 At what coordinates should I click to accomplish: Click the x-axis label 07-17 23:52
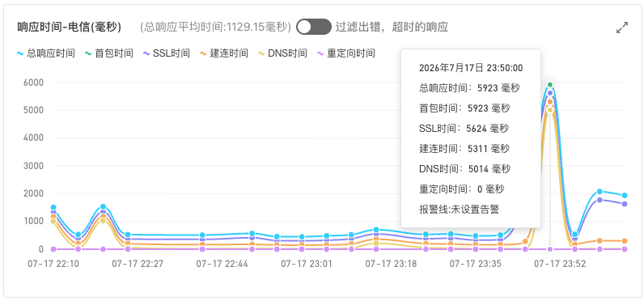click(x=560, y=264)
